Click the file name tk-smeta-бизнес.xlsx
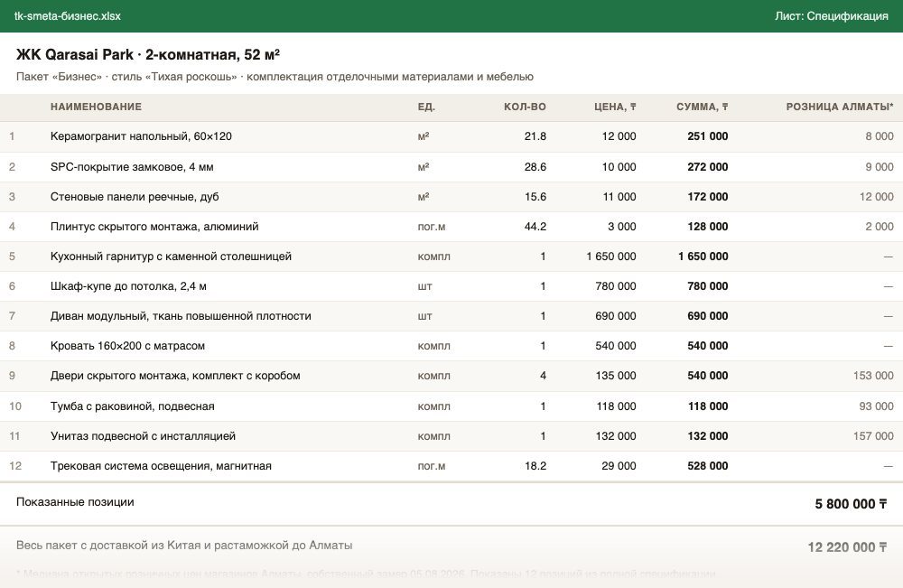The height and width of the screenshot is (588, 903). pos(68,16)
